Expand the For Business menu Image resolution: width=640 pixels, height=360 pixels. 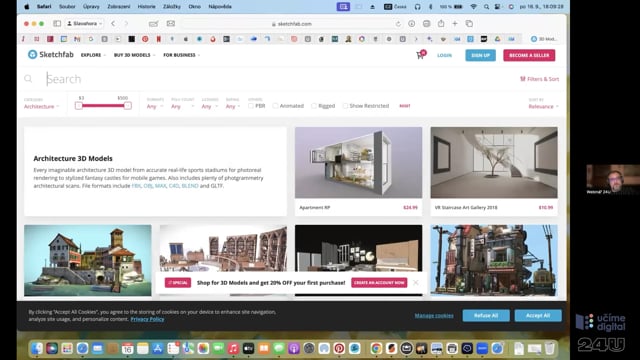coord(182,55)
